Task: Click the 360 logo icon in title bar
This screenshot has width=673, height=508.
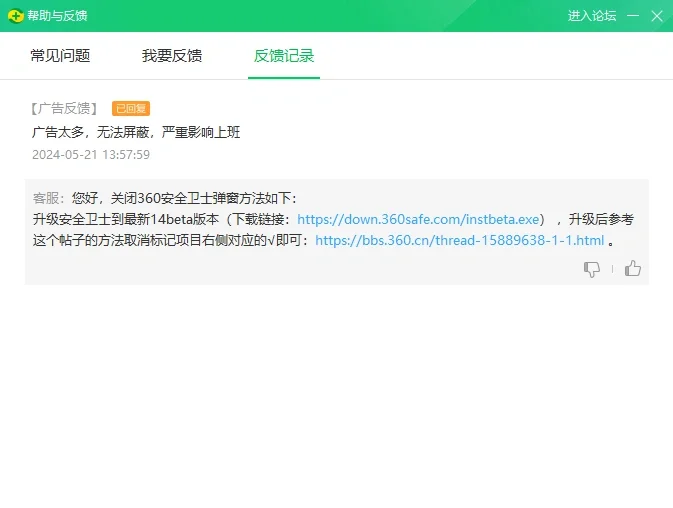Action: (16, 16)
